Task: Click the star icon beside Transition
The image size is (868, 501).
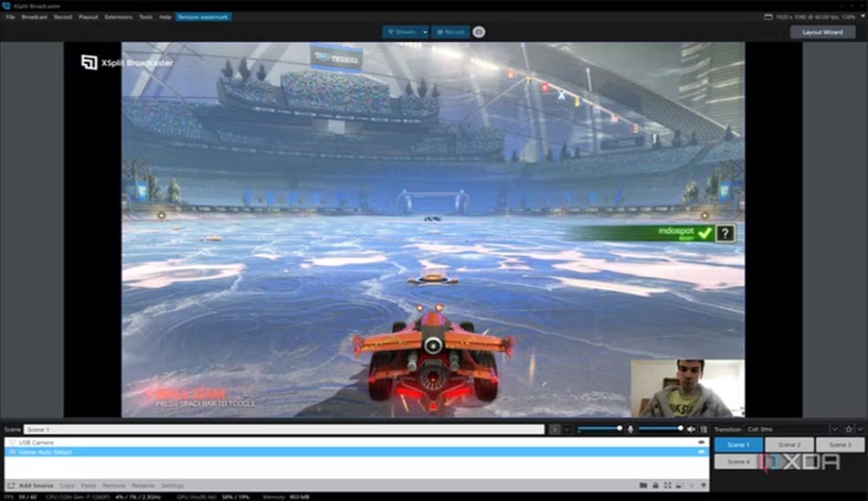Action: [x=849, y=430]
